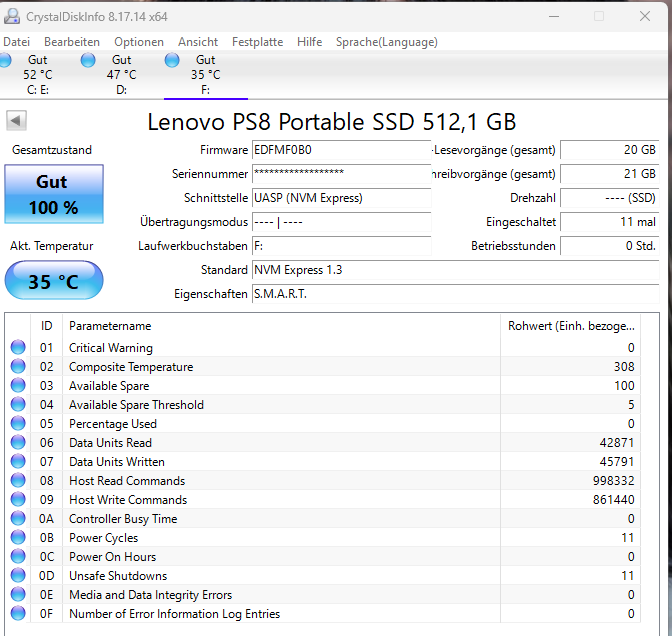The width and height of the screenshot is (672, 636).
Task: Click the Parametername column header
Action: [281, 326]
